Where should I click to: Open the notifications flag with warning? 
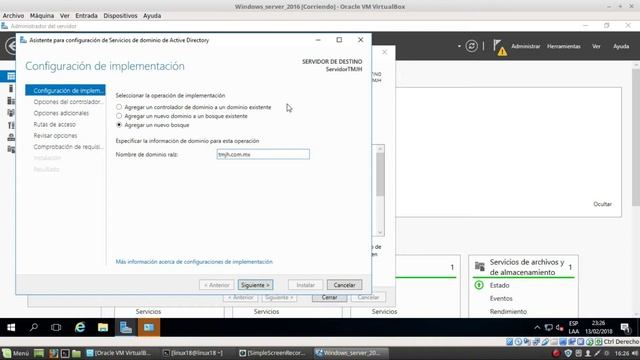click(499, 47)
